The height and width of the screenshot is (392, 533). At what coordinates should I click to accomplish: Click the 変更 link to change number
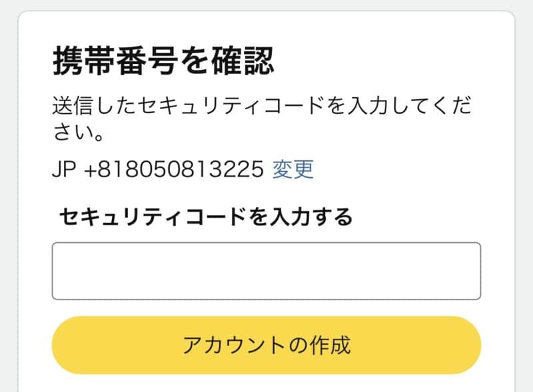[292, 170]
